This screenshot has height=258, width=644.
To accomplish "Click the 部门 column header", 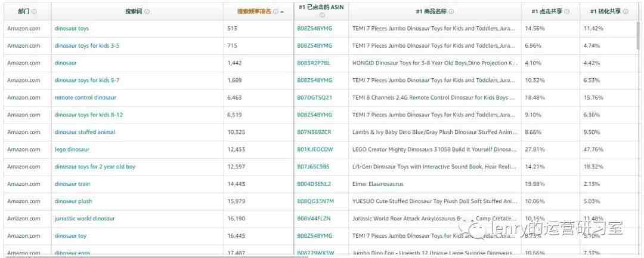I will click(x=24, y=11).
